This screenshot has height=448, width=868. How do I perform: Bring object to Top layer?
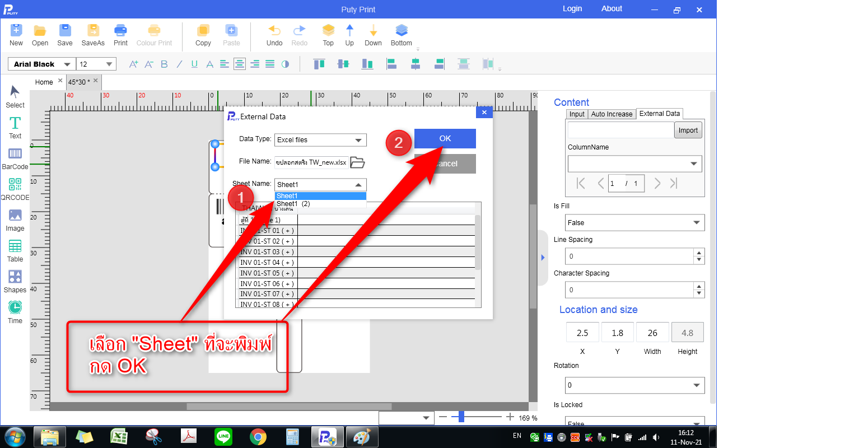click(x=328, y=30)
